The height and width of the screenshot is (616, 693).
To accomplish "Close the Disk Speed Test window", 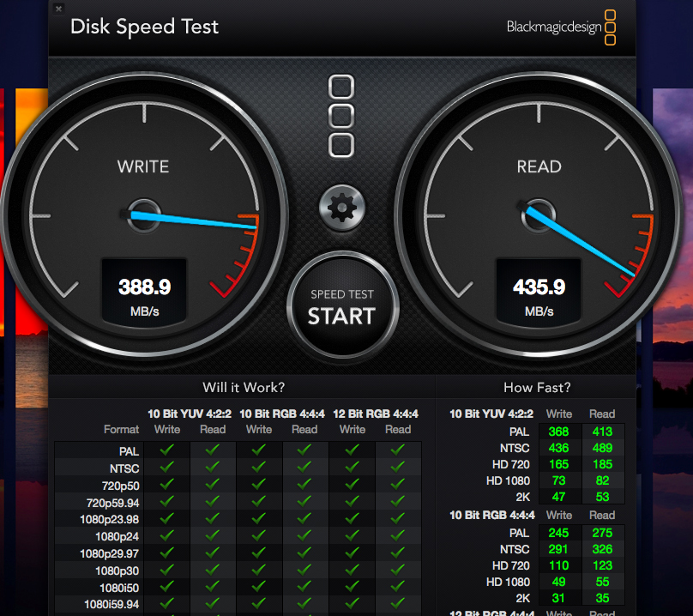I will coord(58,9).
